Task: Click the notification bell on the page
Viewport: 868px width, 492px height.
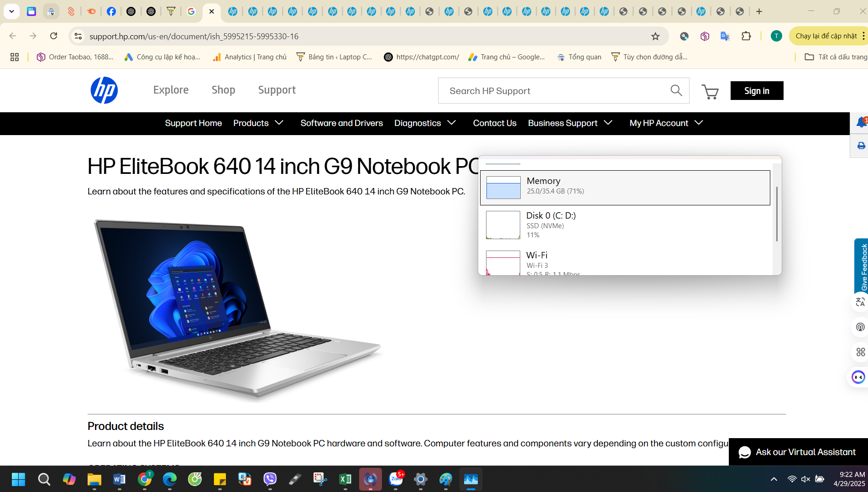Action: pyautogui.click(x=861, y=122)
